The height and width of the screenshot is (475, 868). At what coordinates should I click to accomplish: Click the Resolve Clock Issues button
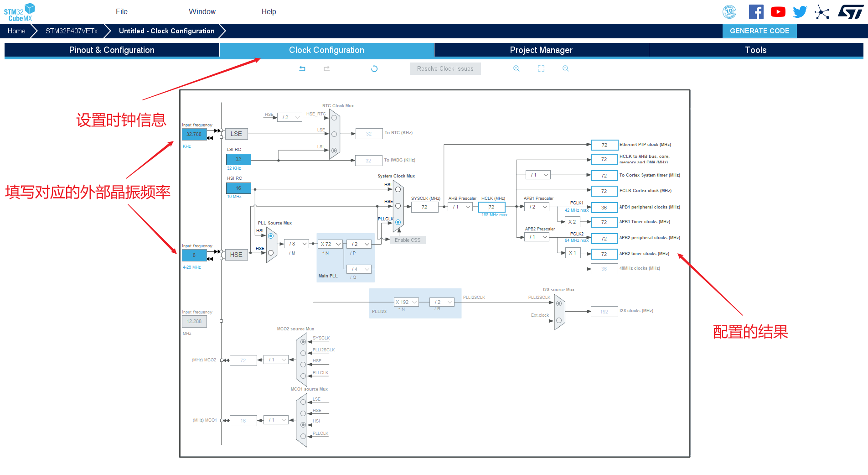[x=445, y=69]
